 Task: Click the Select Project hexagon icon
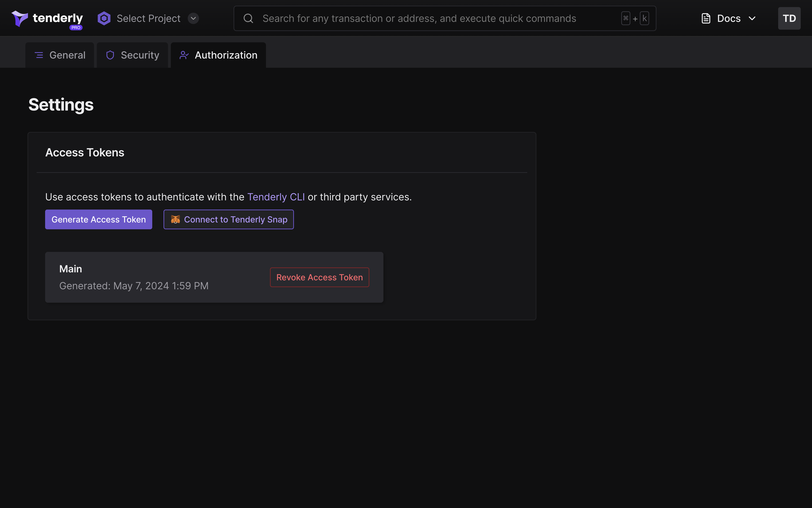[104, 19]
